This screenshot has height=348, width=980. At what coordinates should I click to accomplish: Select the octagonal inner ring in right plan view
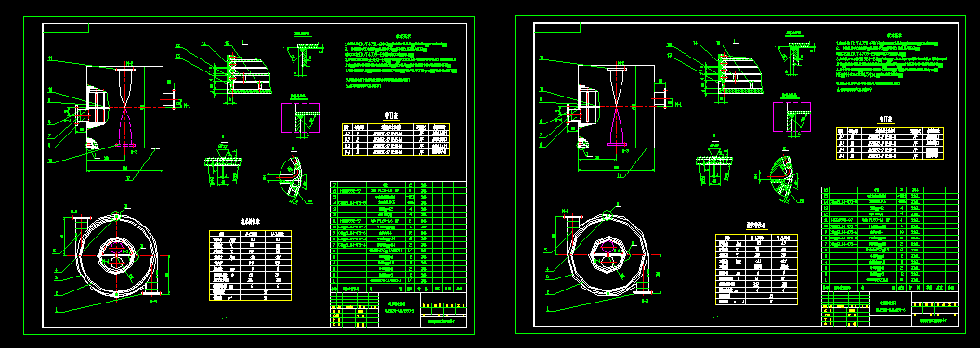click(x=607, y=256)
